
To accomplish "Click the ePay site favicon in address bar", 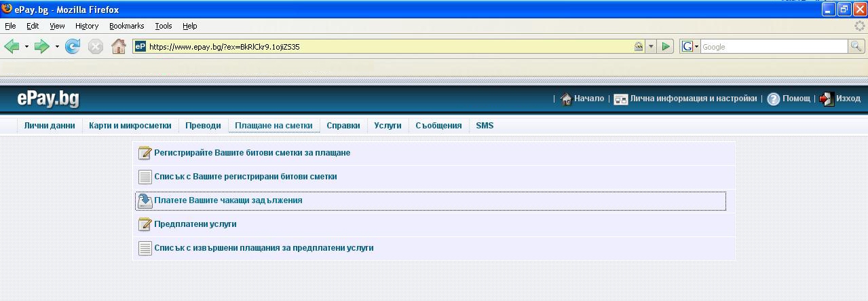I will 140,47.
